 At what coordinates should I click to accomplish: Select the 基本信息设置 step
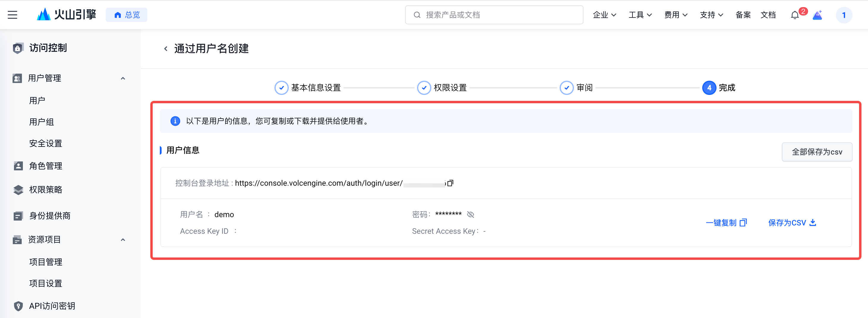pos(308,88)
